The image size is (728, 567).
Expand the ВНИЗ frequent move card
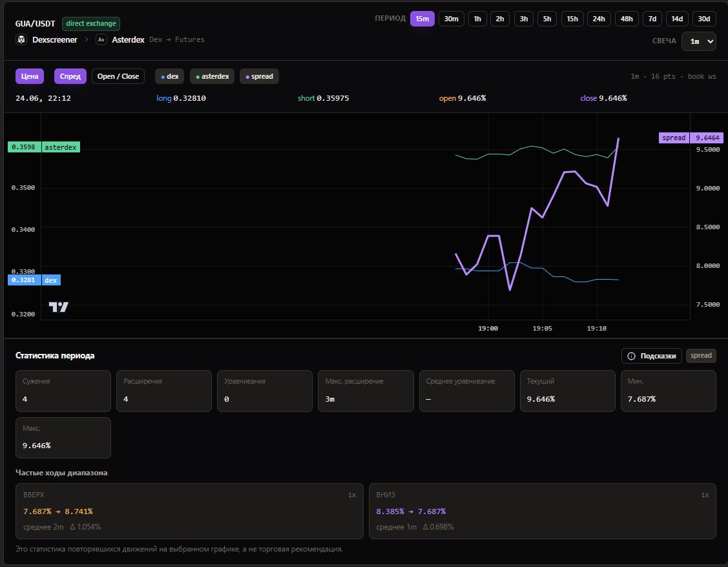(543, 511)
